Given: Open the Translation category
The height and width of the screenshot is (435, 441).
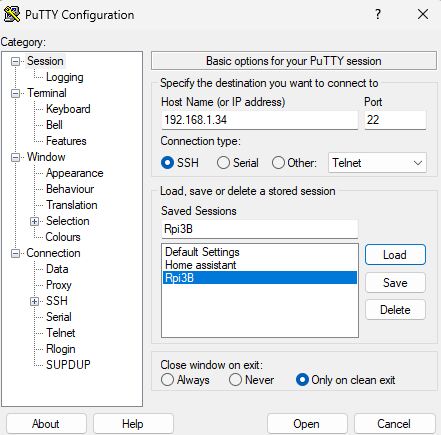Looking at the screenshot, I should coord(72,205).
